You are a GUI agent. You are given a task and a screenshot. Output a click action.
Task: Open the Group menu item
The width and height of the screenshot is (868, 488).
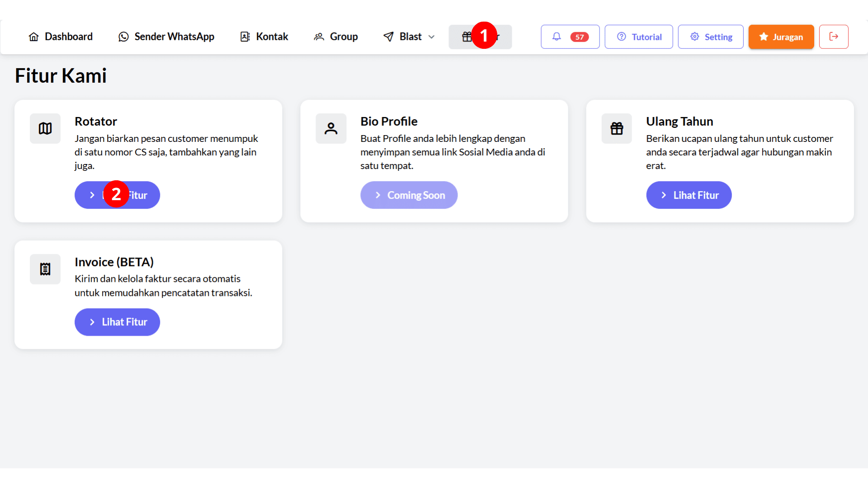pos(336,37)
